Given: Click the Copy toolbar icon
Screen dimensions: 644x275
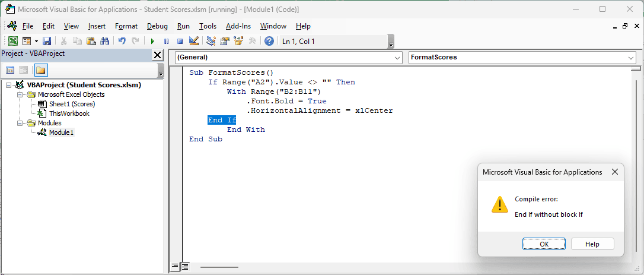Looking at the screenshot, I should (77, 41).
